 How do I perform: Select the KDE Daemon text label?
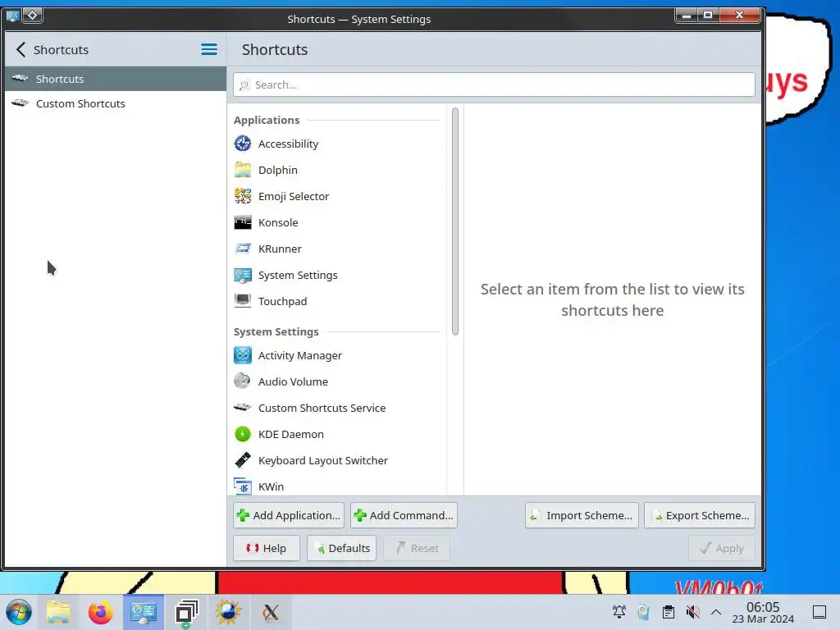click(291, 434)
